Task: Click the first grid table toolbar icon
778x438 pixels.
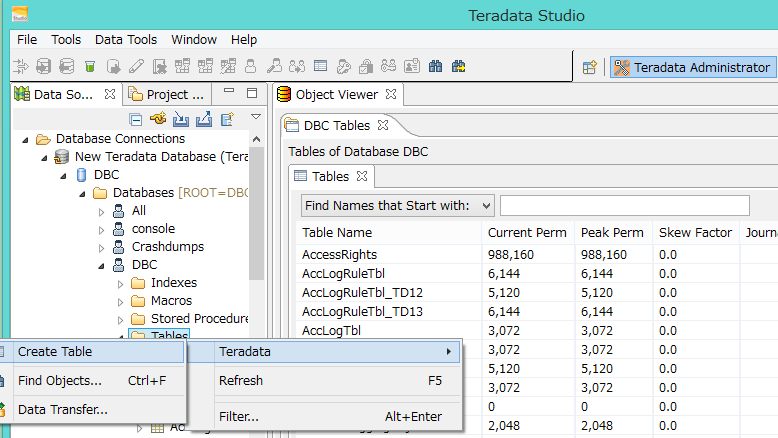Action: pyautogui.click(x=182, y=66)
